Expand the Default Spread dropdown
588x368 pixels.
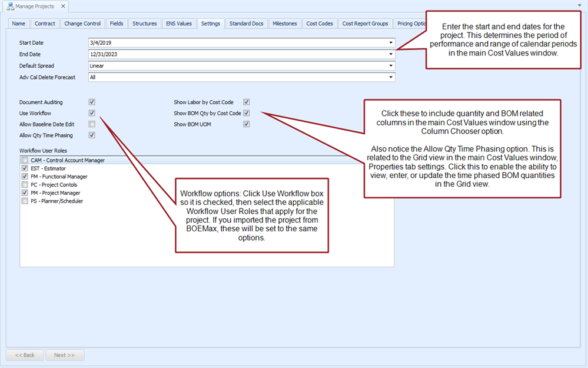[x=391, y=66]
